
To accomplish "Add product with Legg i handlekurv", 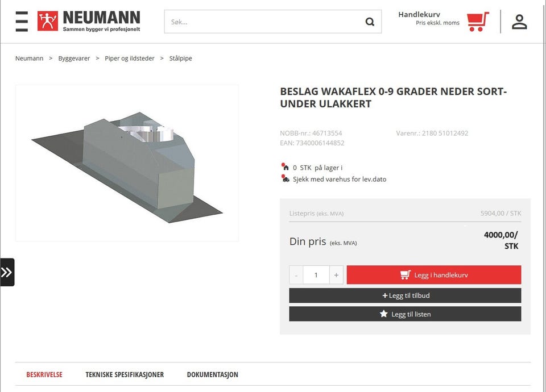I will coord(434,275).
